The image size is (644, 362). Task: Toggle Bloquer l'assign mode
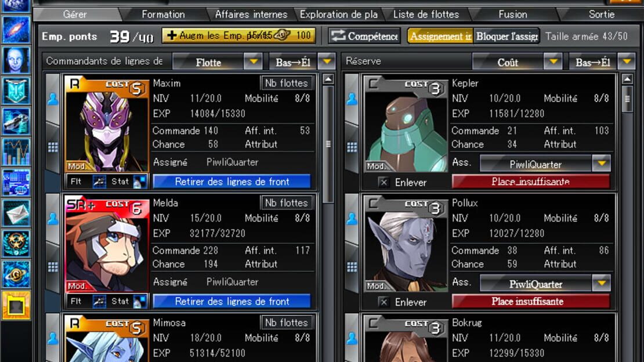[x=507, y=36]
